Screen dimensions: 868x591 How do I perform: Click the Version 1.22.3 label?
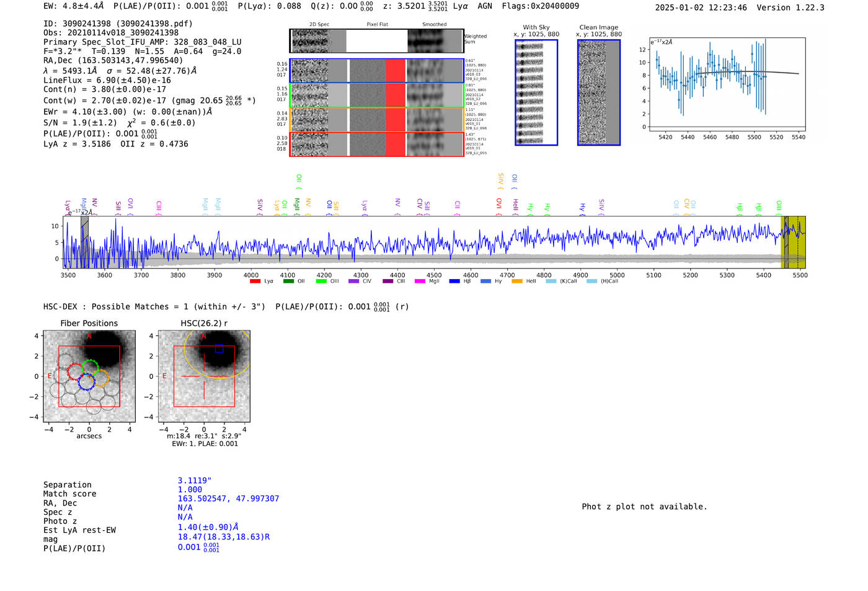tap(790, 8)
